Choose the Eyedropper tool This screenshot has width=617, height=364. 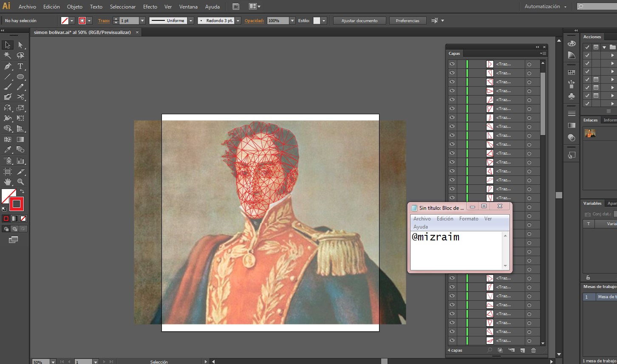tap(8, 150)
